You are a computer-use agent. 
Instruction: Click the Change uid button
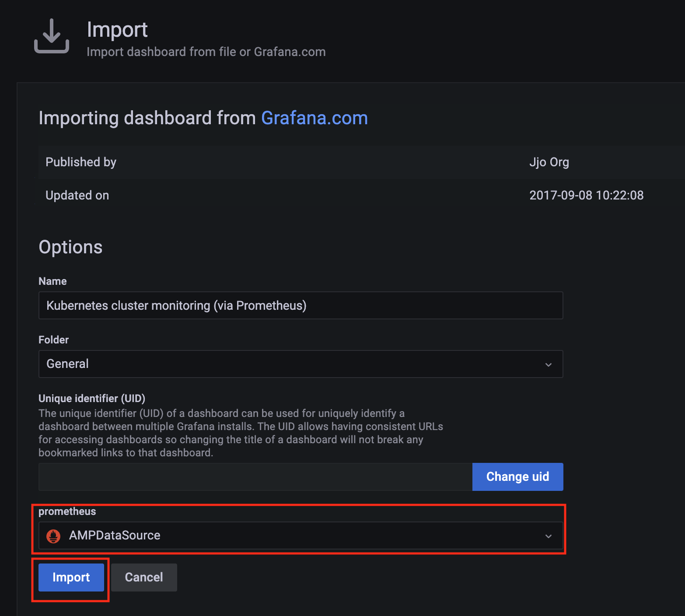coord(517,476)
